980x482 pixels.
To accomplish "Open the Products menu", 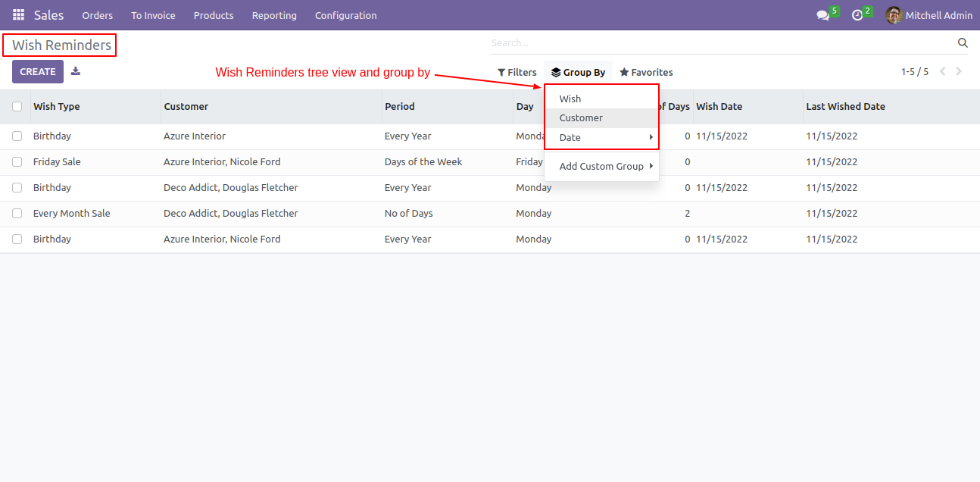I will click(214, 15).
